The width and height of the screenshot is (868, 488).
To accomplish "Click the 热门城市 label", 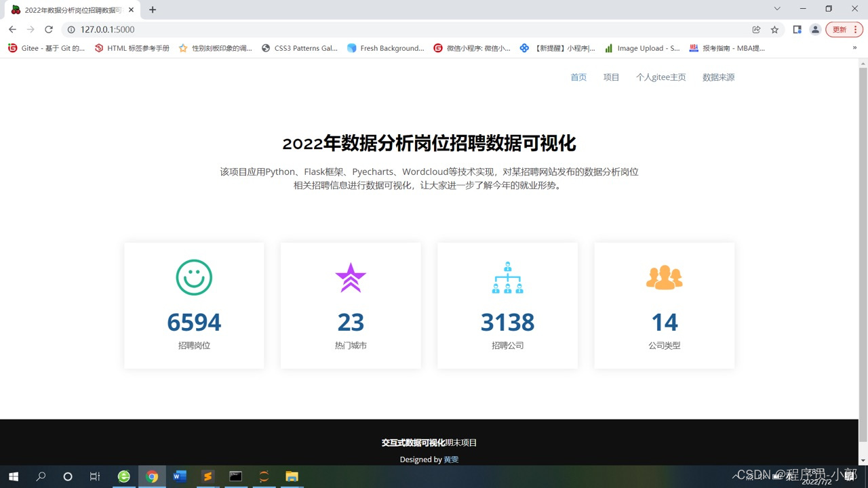I will 351,346.
